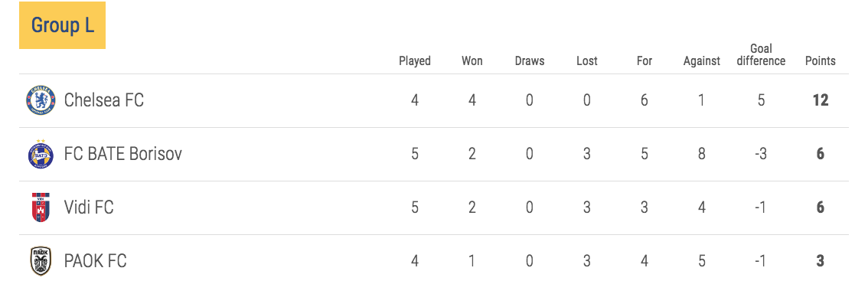Click the Goal difference column header
This screenshot has height=294, width=868.
pyautogui.click(x=761, y=55)
